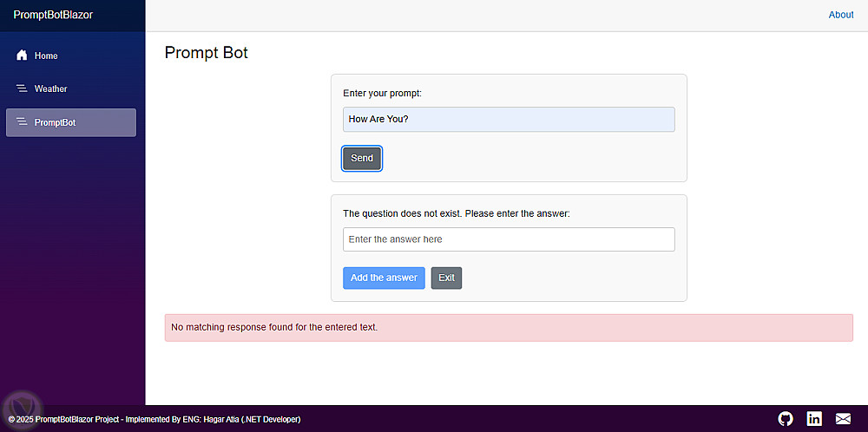Click the email envelope icon in footer

843,419
